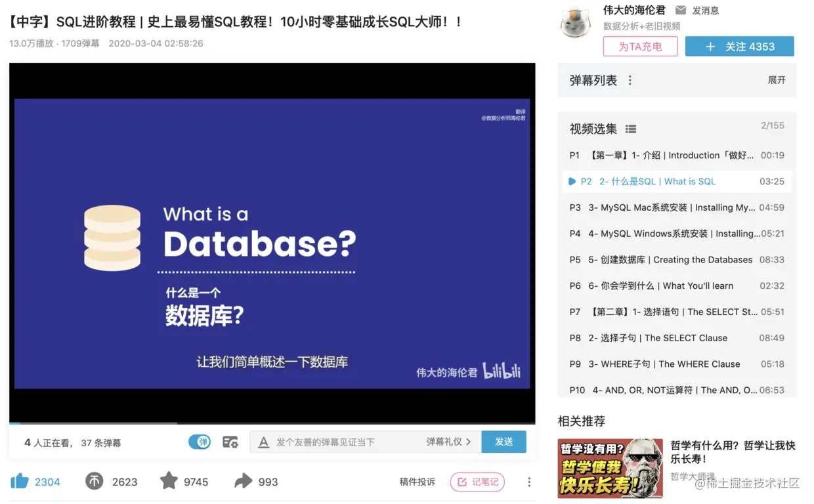Click the 相关推荐 section heading

(x=582, y=421)
